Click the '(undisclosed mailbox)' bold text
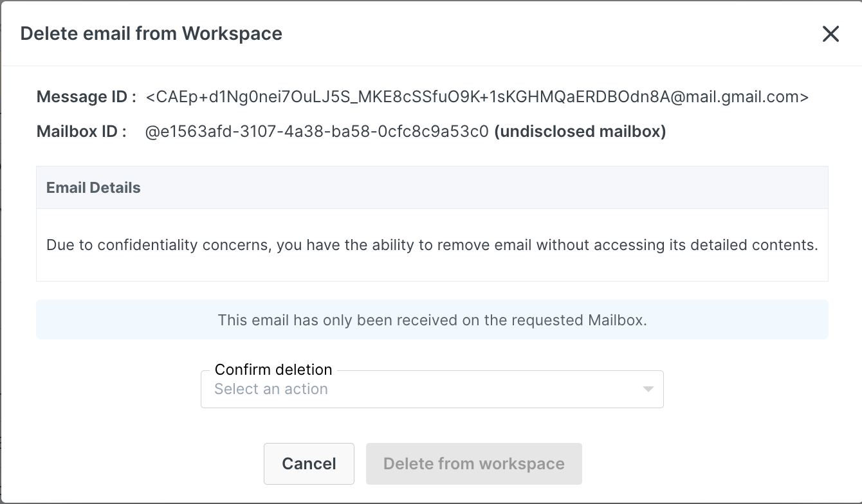 pos(580,132)
